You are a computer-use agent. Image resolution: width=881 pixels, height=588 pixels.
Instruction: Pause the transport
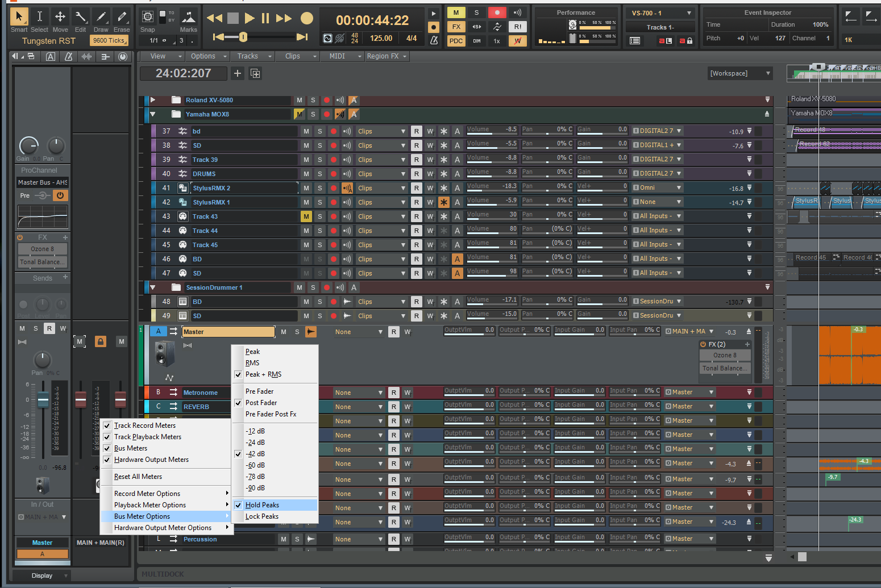pyautogui.click(x=265, y=18)
